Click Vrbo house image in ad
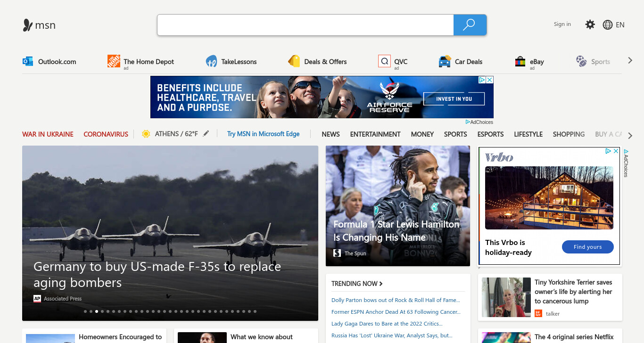644x343 pixels. tap(549, 198)
